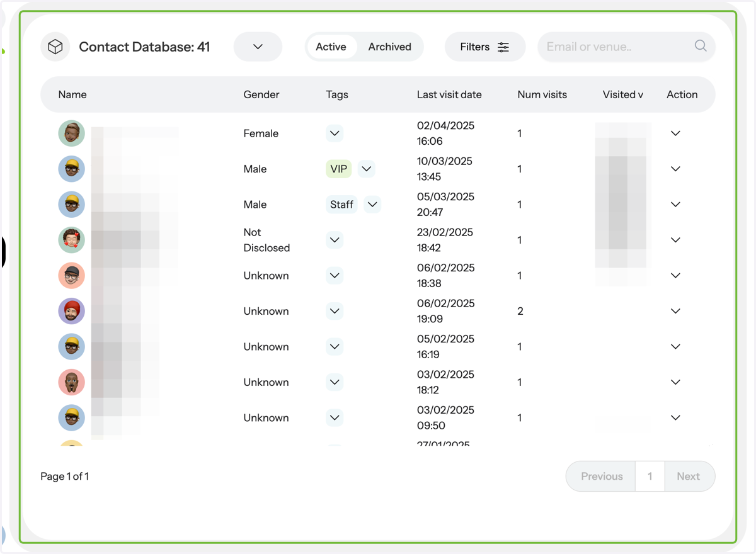Click the Previous page button
756x554 pixels.
(601, 477)
